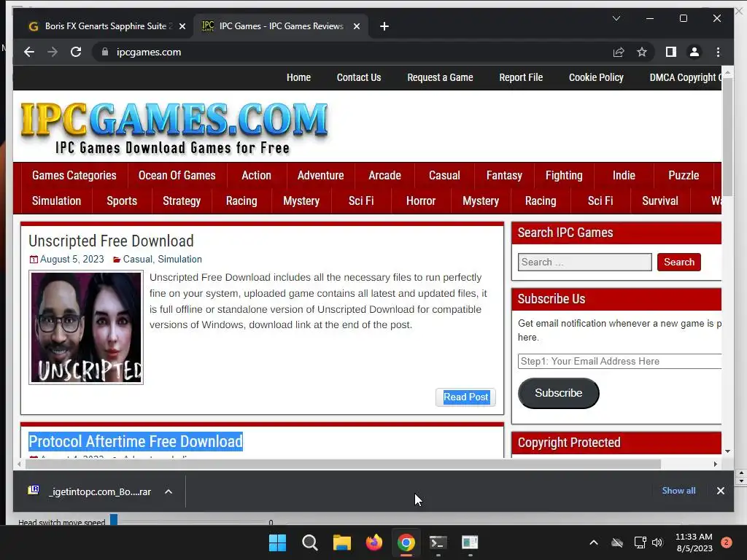
Task: Open the Home link in the top menu
Action: tap(298, 77)
